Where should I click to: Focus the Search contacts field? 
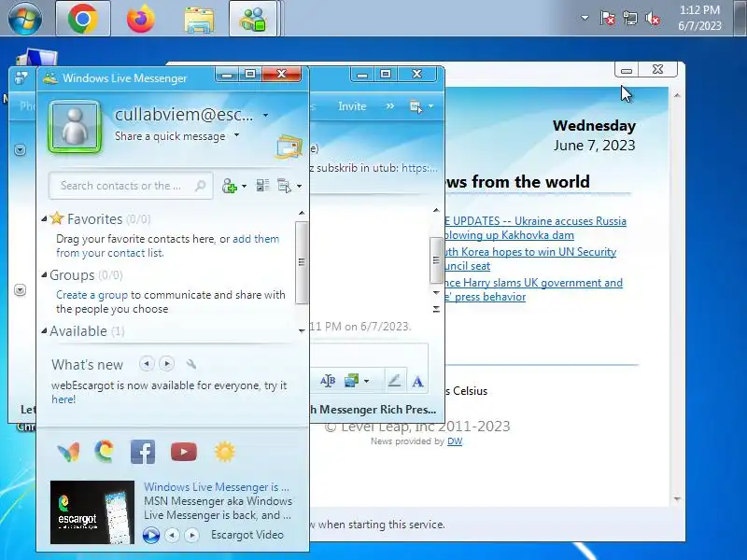(131, 186)
